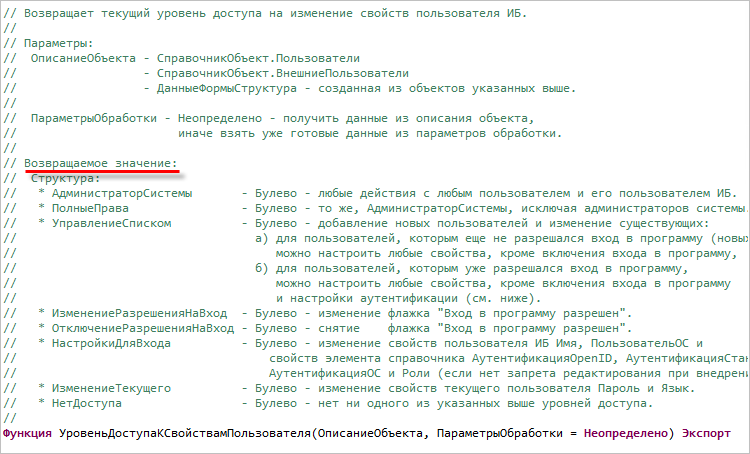Click the ИзменениеТекущего property name
Image resolution: width=750 pixels, height=454 pixels.
(112, 388)
